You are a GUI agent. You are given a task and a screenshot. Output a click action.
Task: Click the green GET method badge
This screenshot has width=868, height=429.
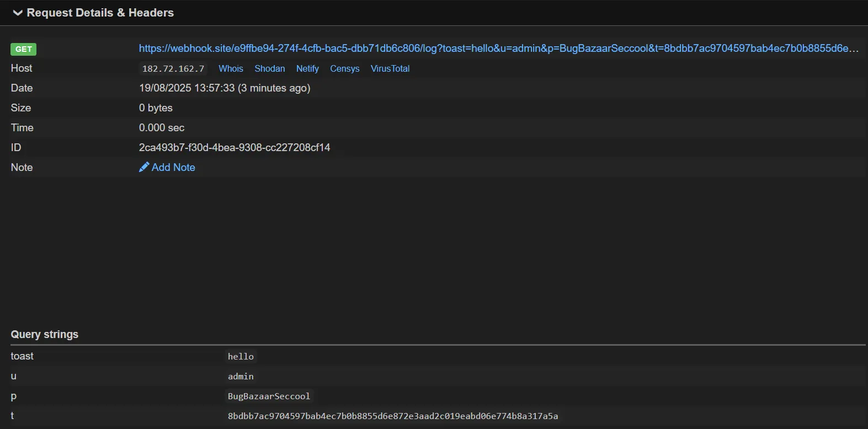(x=23, y=49)
